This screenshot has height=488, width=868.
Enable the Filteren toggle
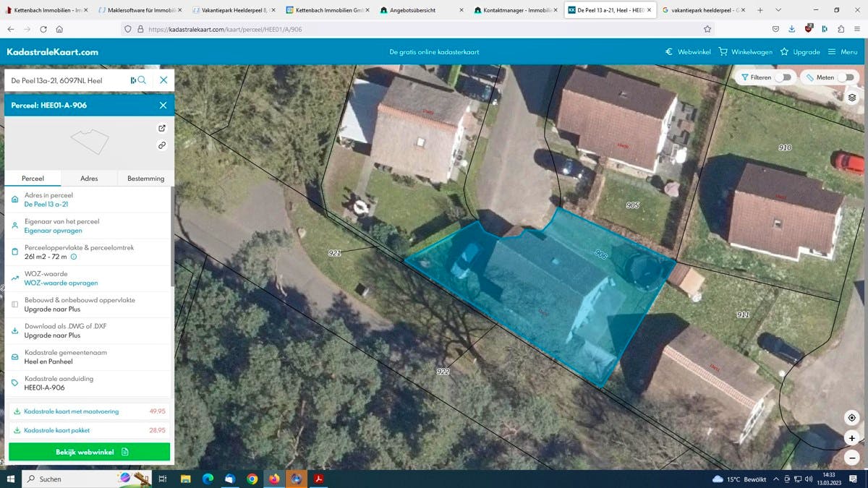(783, 77)
